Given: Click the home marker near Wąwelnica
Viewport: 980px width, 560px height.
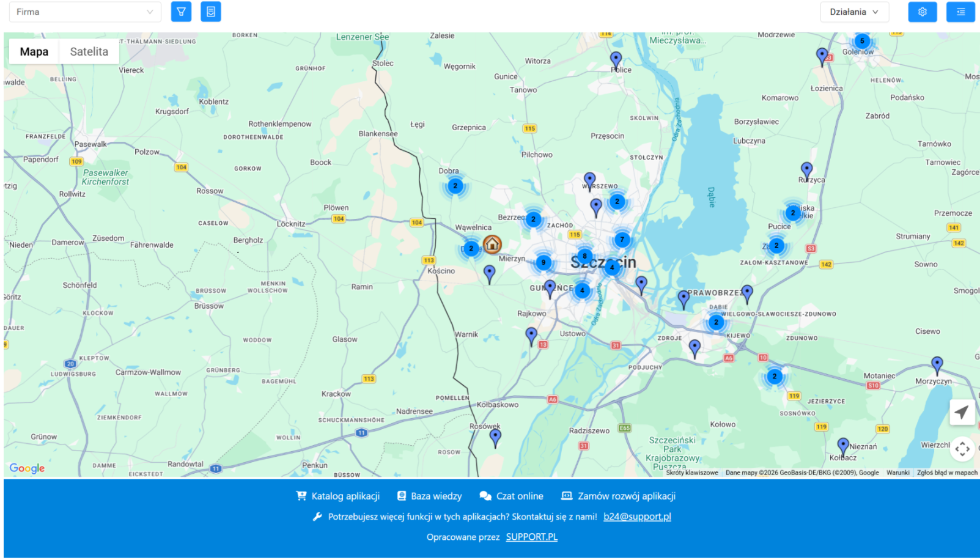Looking at the screenshot, I should (492, 245).
